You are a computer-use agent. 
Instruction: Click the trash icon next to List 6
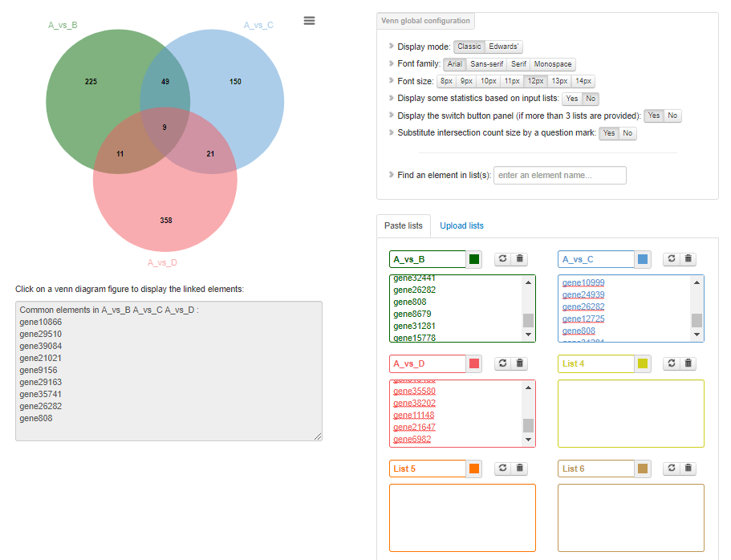[x=688, y=468]
